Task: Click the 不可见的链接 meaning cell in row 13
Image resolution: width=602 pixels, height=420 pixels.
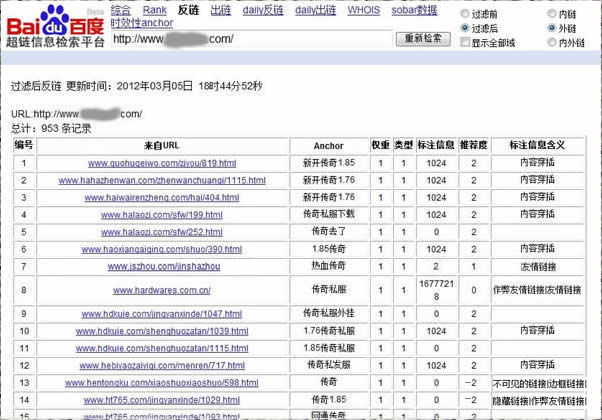Action: [x=539, y=384]
